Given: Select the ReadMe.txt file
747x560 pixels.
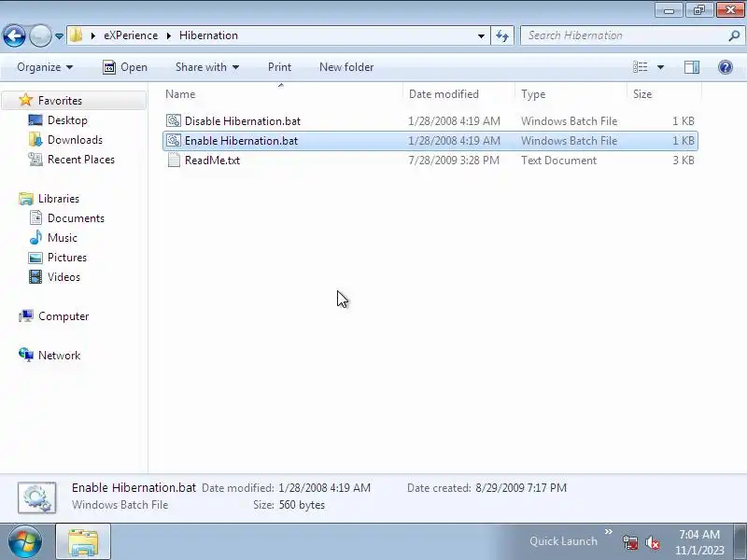Looking at the screenshot, I should pyautogui.click(x=430, y=160).
